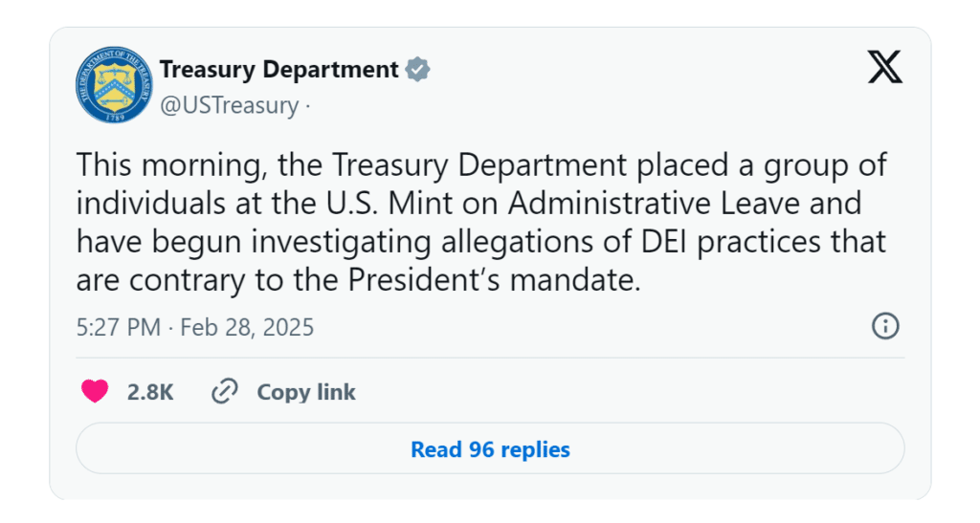This screenshot has height=523, width=980.
Task: Click the 5:27 PM timestamp
Action: coord(118,328)
